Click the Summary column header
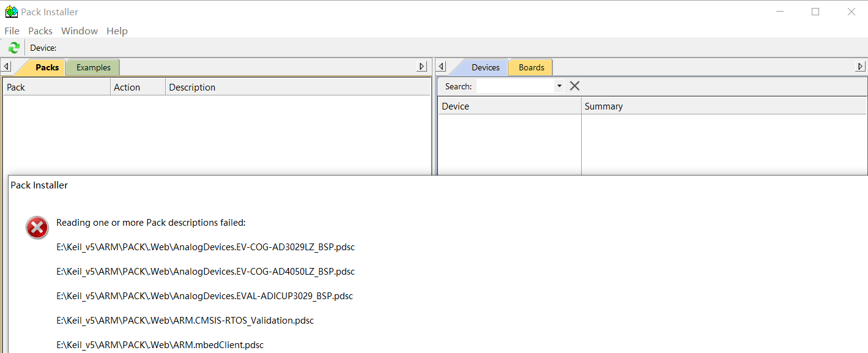Screen dimensions: 868x353 click(724, 106)
